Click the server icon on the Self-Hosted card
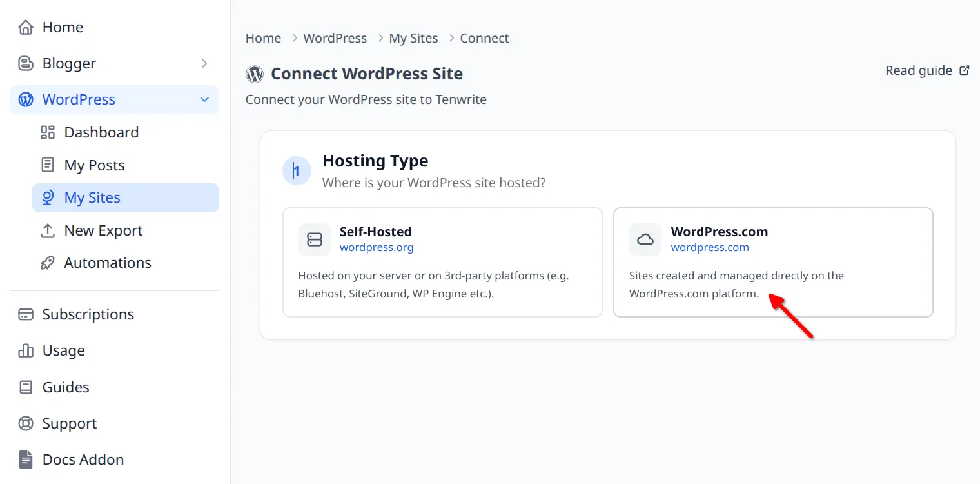 tap(314, 239)
